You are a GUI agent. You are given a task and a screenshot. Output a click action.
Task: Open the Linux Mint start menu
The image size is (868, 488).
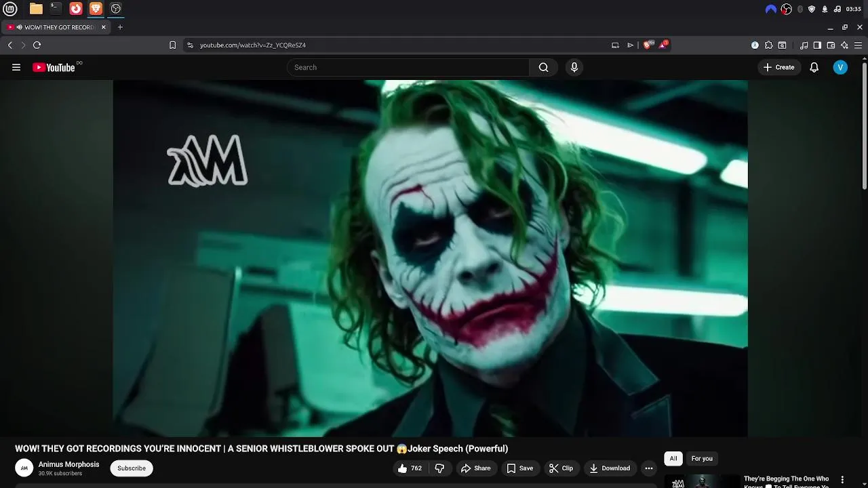[x=10, y=9]
